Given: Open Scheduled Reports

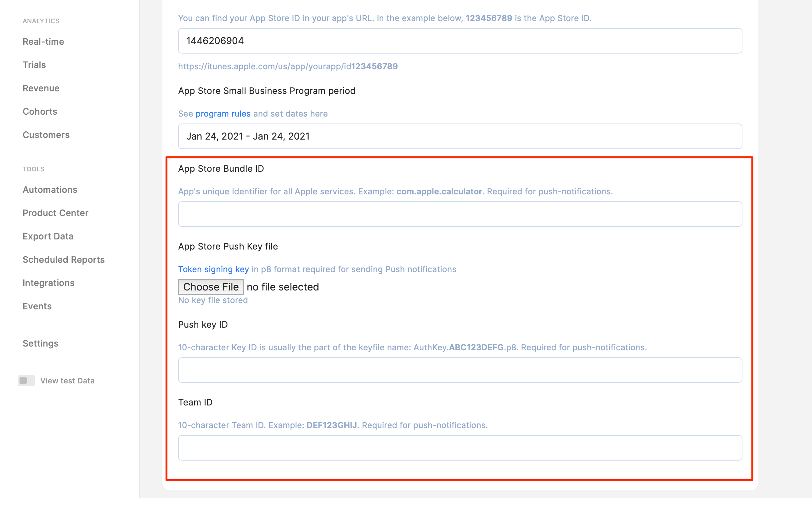Looking at the screenshot, I should click(x=63, y=260).
